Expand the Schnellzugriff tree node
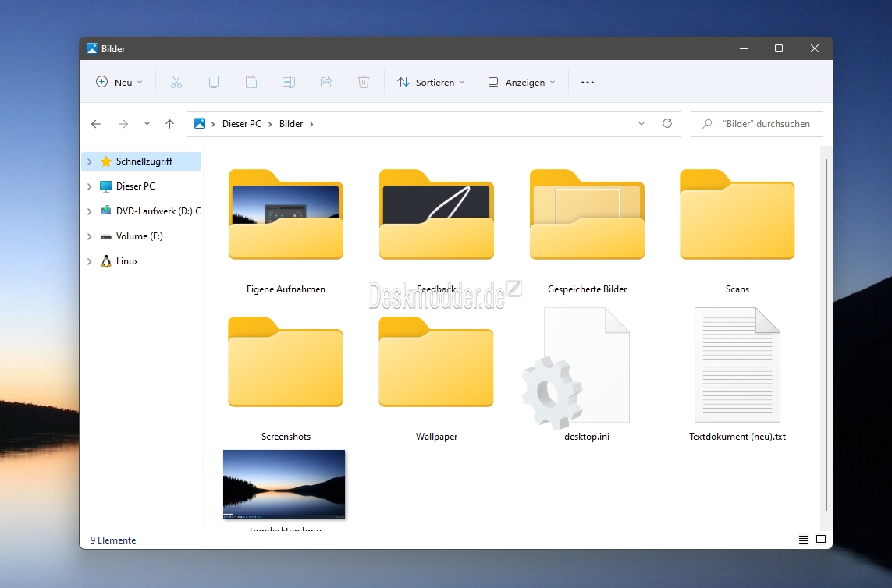Screen dimensions: 892x588 pos(89,161)
